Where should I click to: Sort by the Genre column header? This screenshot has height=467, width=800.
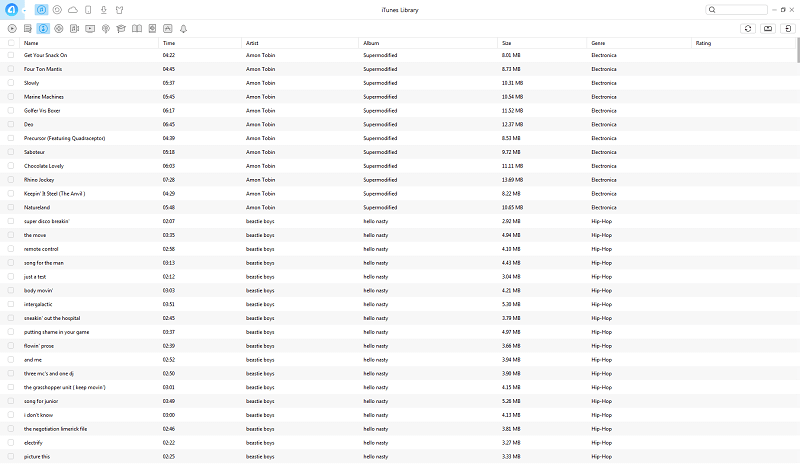639,43
